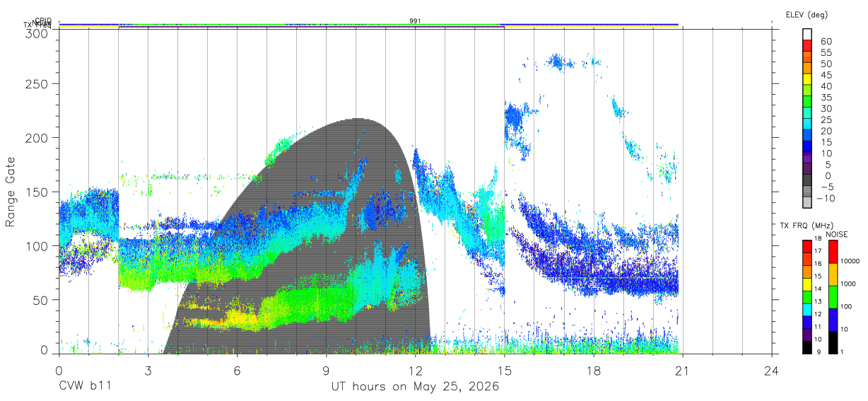Click the 'CVW b11' radar beam label

[x=85, y=387]
